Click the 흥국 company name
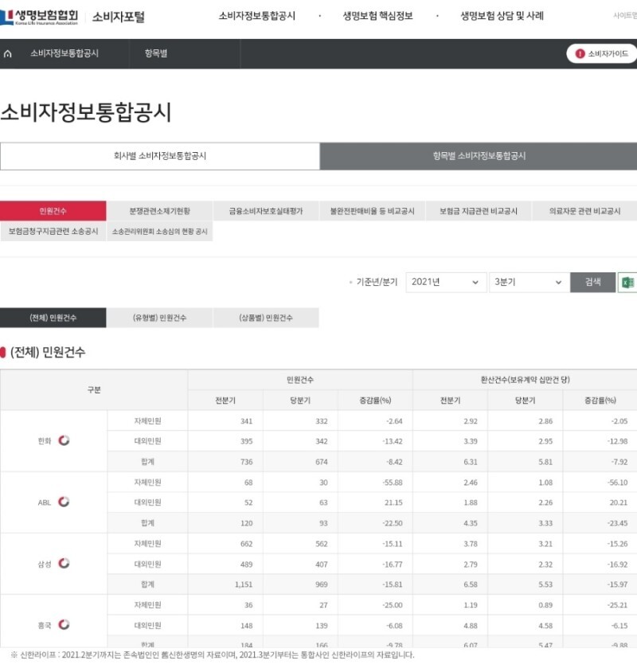 tap(44, 625)
